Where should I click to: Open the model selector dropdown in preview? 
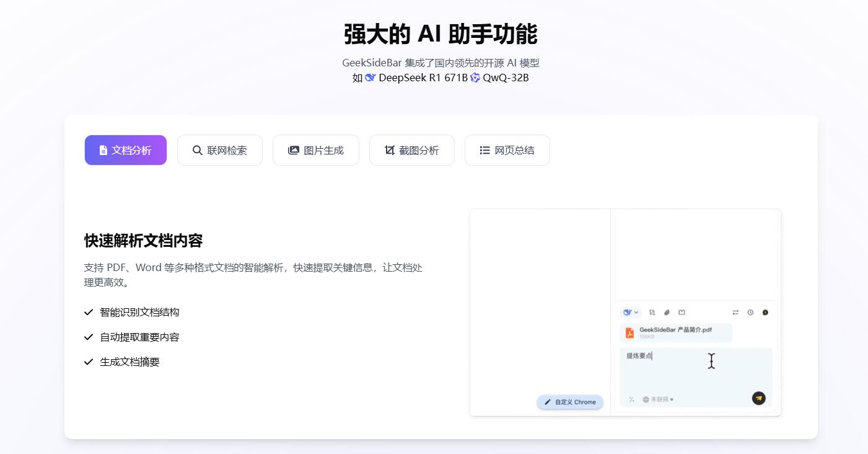point(631,313)
